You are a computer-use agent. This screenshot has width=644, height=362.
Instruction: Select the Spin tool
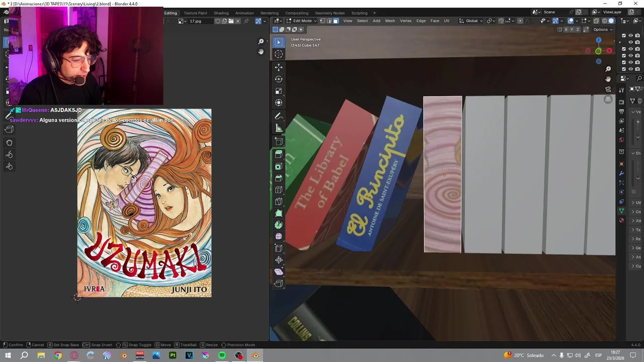point(279,225)
